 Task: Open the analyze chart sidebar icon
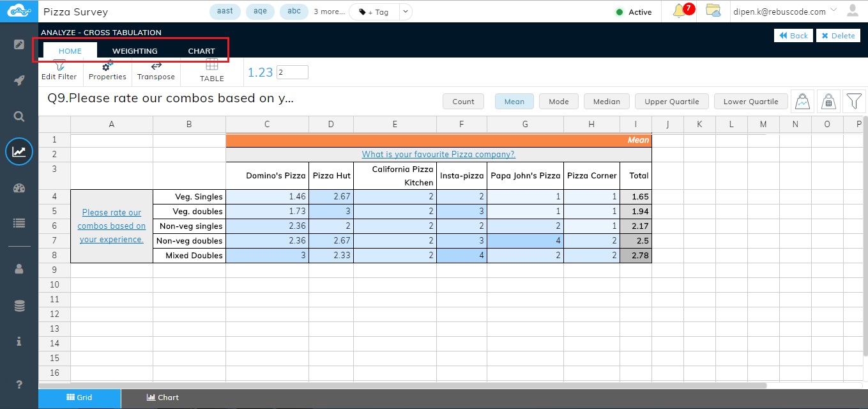(19, 151)
